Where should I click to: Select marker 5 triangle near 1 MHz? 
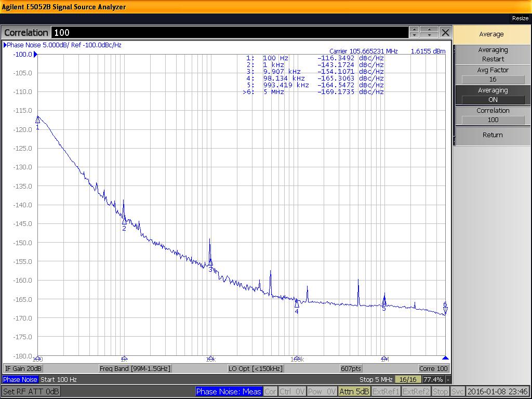click(x=384, y=301)
